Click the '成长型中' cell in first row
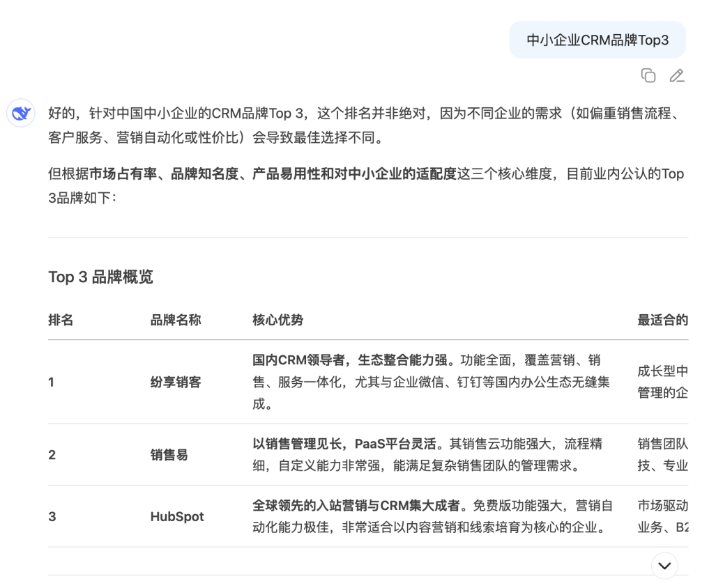716x588 pixels. (662, 382)
